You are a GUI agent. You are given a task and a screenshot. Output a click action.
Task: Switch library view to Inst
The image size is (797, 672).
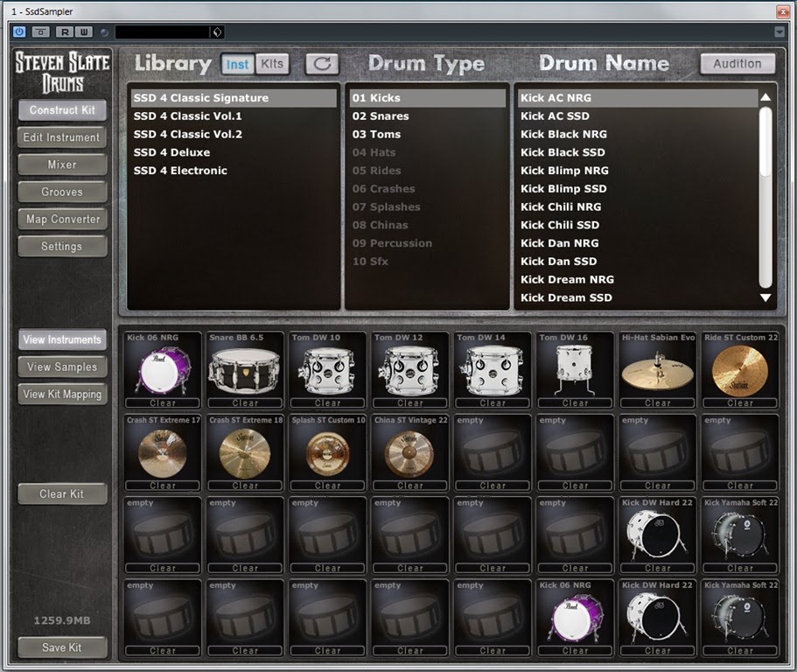[237, 64]
